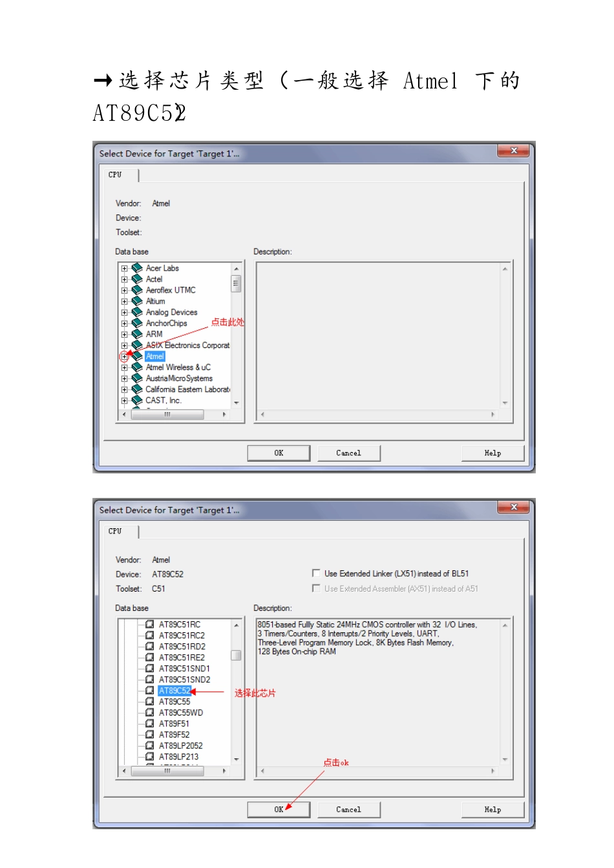The image size is (614, 868).
Task: Click the chip icon beside AT89C51RC
Action: point(150,625)
